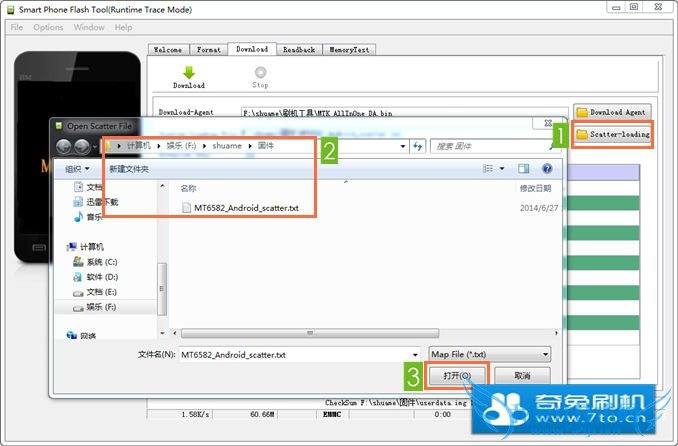The width and height of the screenshot is (678, 446).
Task: Click the Scatter-loading button
Action: point(612,135)
